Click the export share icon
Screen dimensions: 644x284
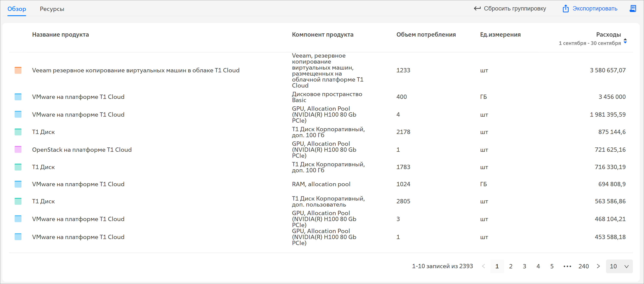(x=565, y=9)
